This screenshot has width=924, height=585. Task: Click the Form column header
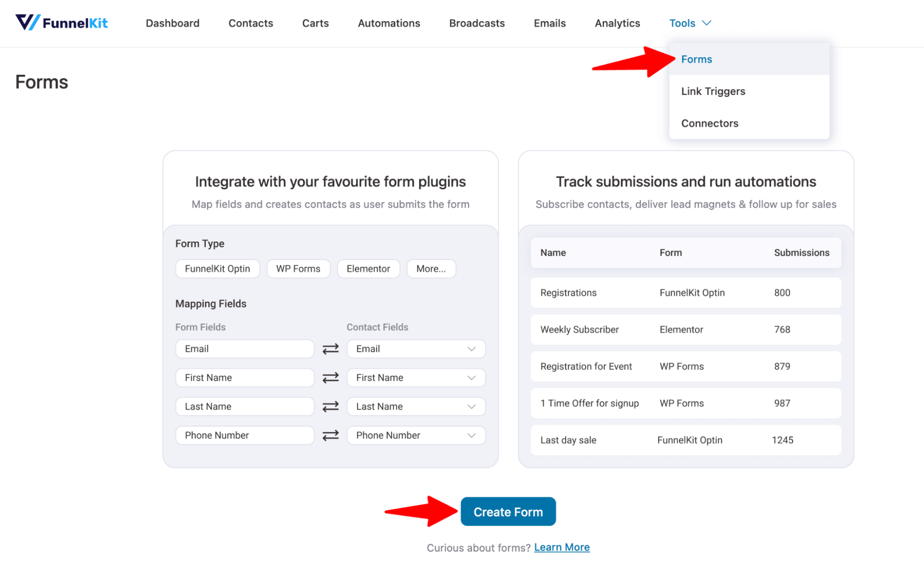tap(670, 252)
